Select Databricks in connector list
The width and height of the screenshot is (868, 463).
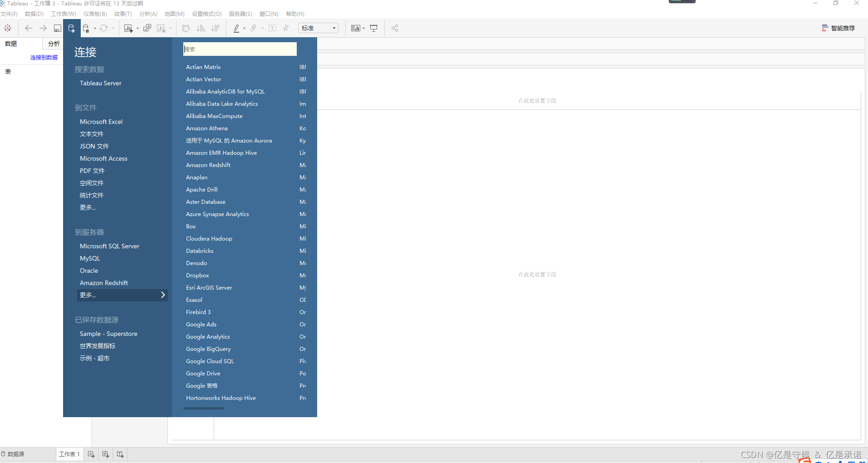[x=200, y=251]
